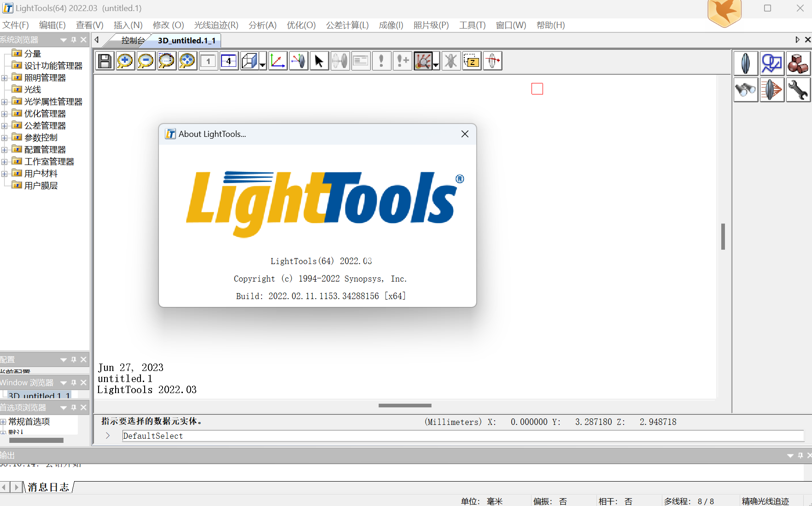Image resolution: width=812 pixels, height=506 pixels.
Task: Pin the 系统浏览器 panel
Action: [x=74, y=40]
